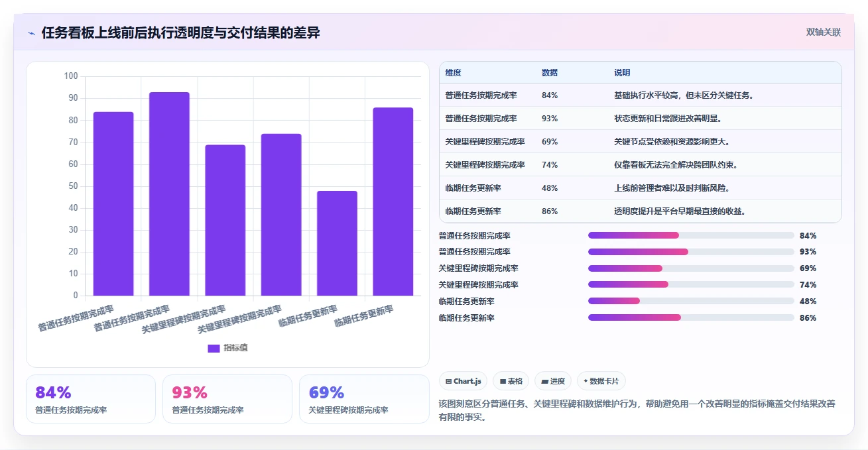
Task: Open the 84% 普通任务按期完成率 stat card
Action: (91, 399)
